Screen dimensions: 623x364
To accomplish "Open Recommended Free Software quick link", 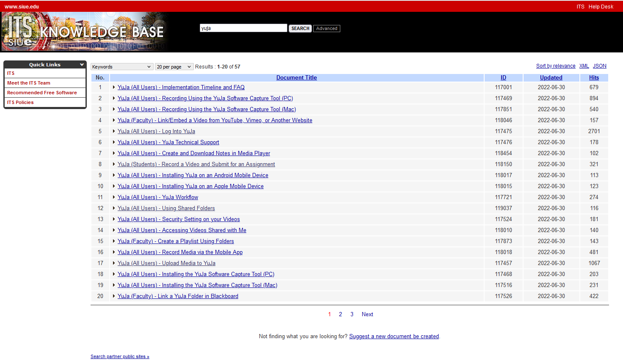I will point(42,93).
